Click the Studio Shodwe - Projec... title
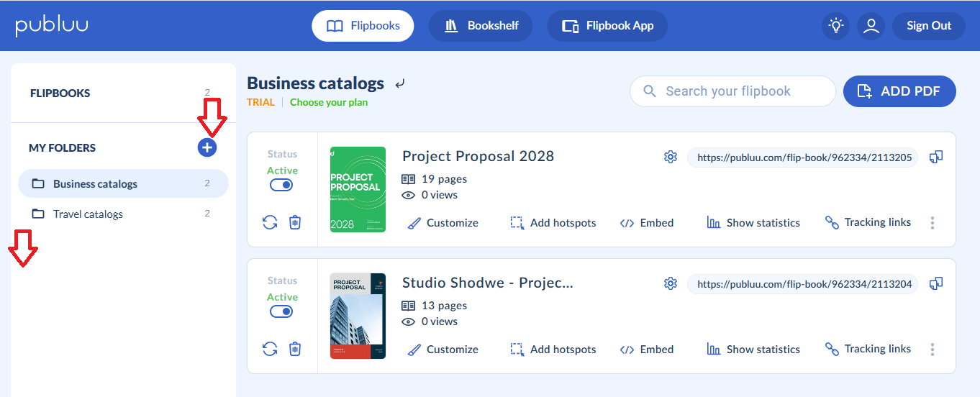 click(x=487, y=283)
